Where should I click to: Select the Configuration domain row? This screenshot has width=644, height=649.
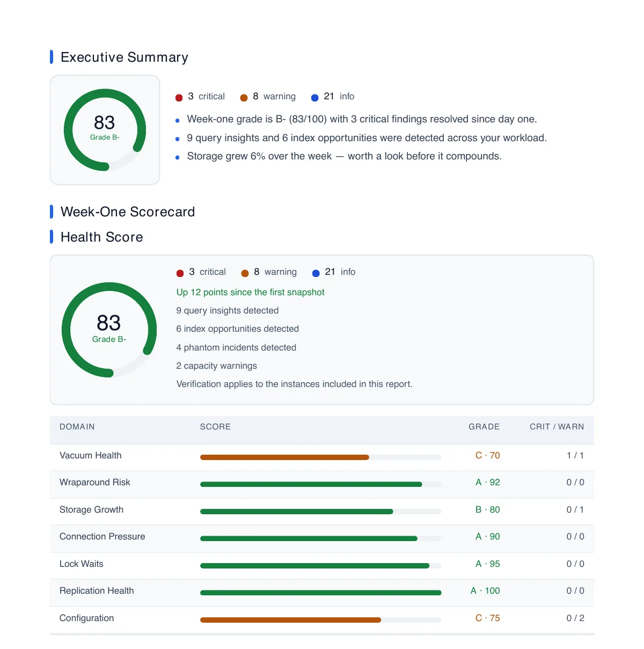point(322,620)
